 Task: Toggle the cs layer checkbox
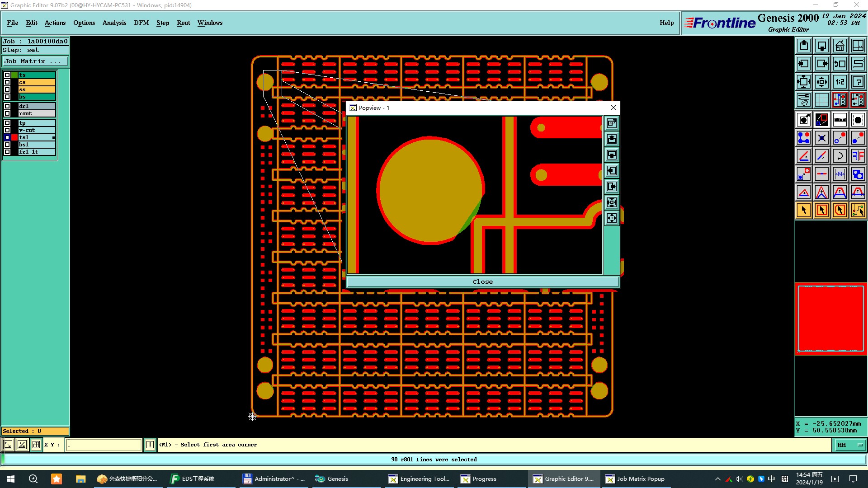pyautogui.click(x=7, y=82)
